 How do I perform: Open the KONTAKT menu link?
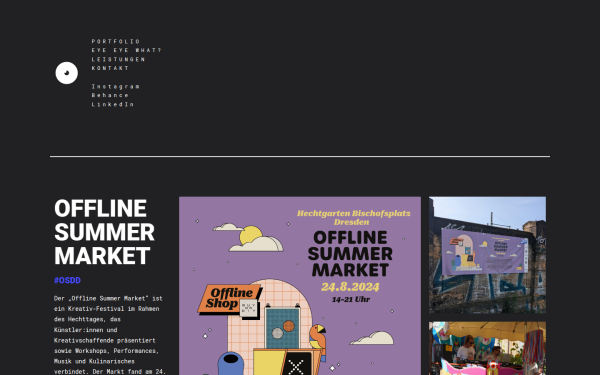pos(110,68)
